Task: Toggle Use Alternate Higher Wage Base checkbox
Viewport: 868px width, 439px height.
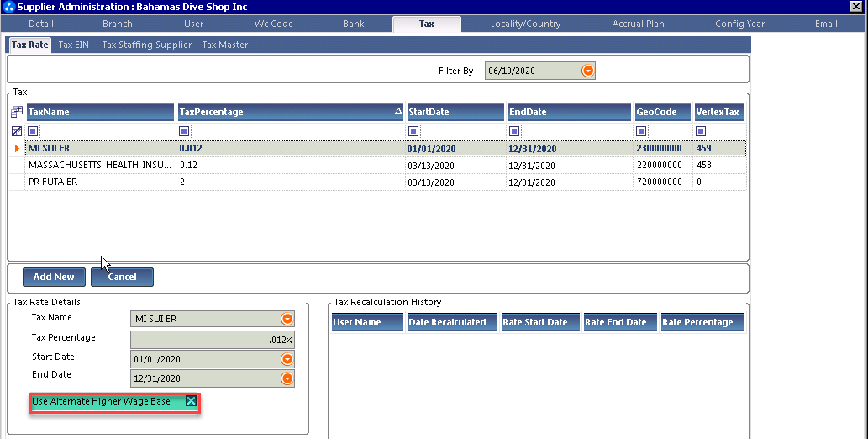Action: (x=191, y=402)
